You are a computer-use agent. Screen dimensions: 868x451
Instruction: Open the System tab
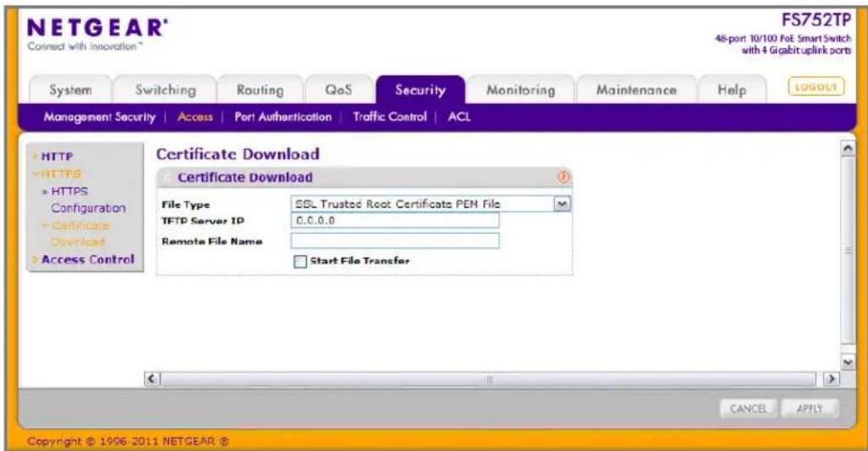[x=70, y=90]
